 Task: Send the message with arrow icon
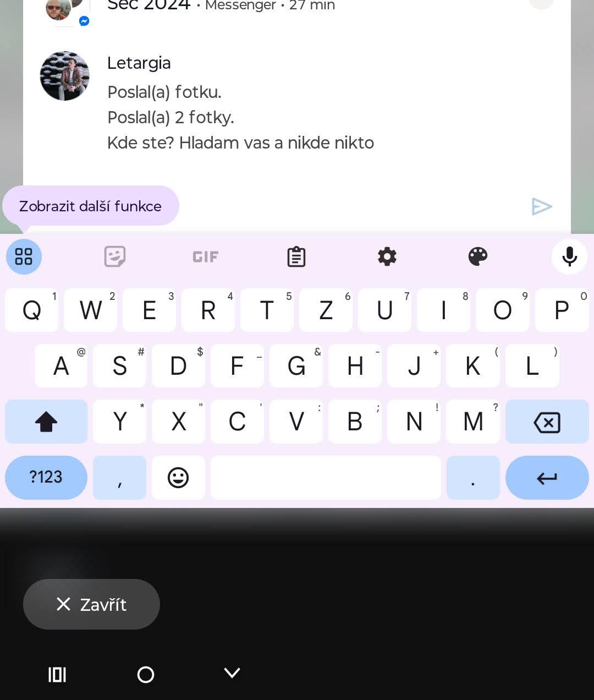[x=542, y=206]
